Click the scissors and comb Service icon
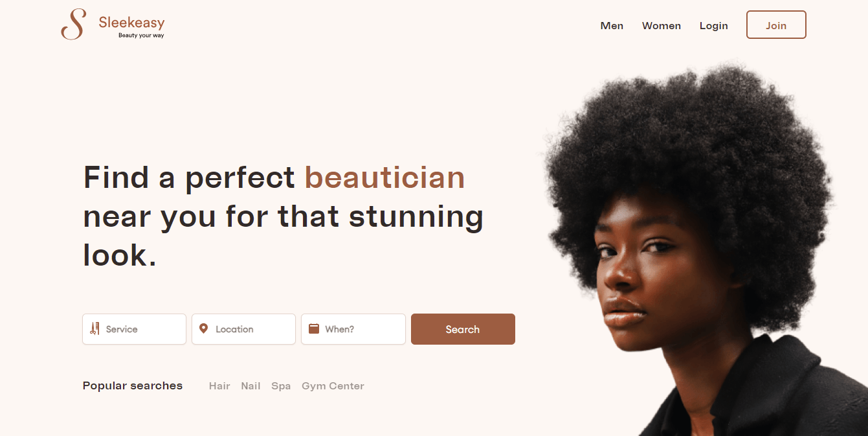 (x=95, y=328)
